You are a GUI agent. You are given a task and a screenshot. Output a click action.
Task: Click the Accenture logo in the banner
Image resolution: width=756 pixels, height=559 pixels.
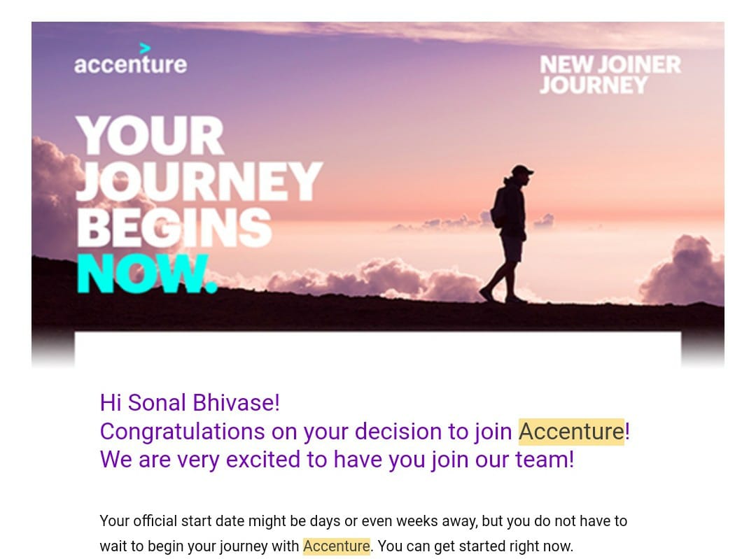(130, 64)
